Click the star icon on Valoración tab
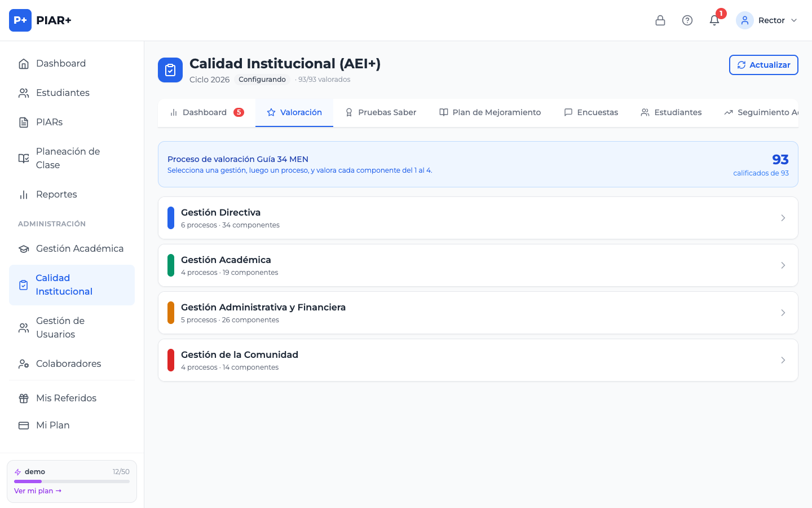 (271, 112)
